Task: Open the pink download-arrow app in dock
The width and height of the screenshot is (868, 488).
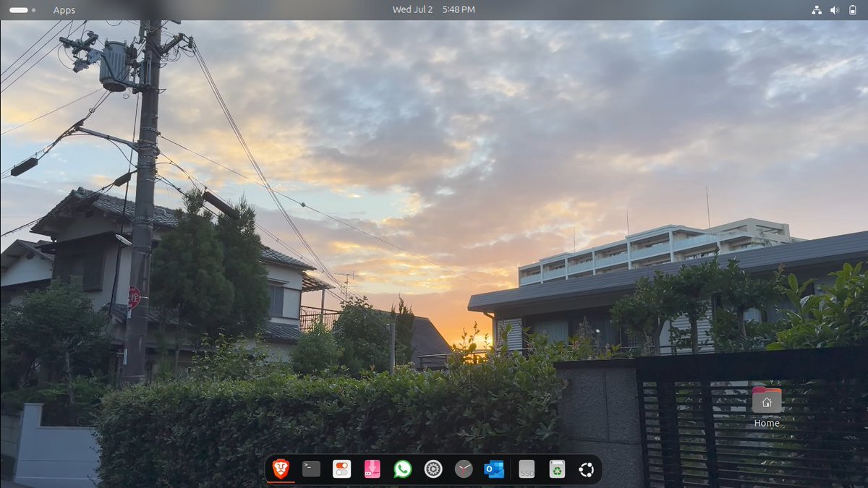Action: coord(372,469)
